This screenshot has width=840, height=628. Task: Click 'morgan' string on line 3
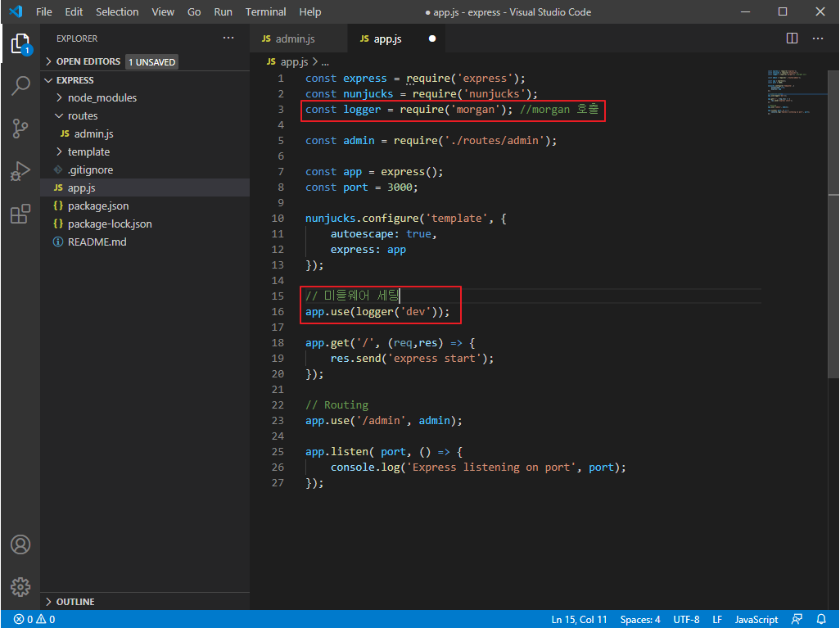pyautogui.click(x=475, y=110)
